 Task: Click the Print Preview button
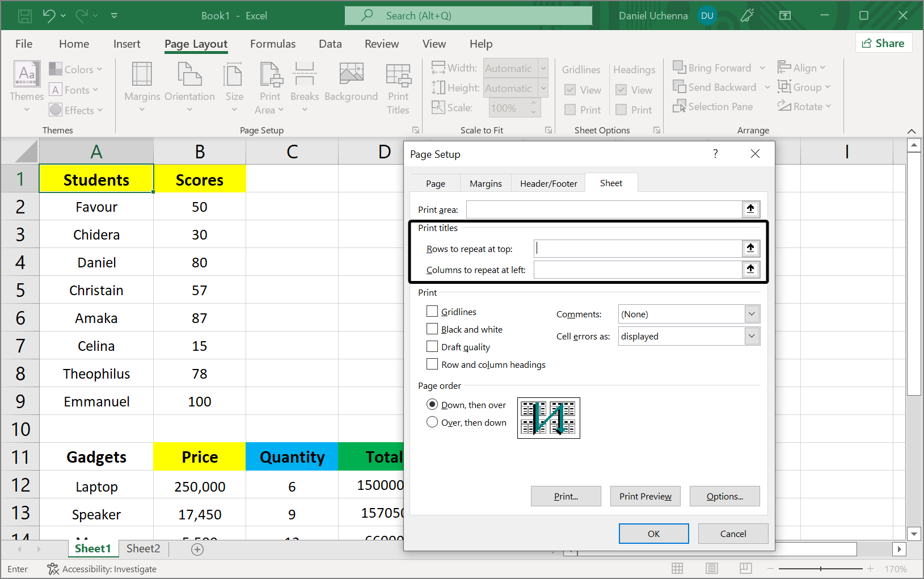coord(645,496)
